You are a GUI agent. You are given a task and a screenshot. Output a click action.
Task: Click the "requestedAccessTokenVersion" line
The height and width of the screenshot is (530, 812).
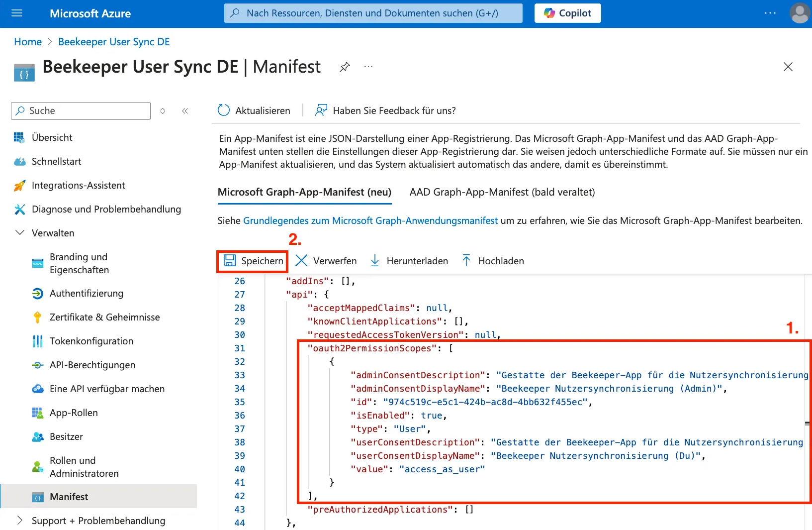tap(404, 335)
